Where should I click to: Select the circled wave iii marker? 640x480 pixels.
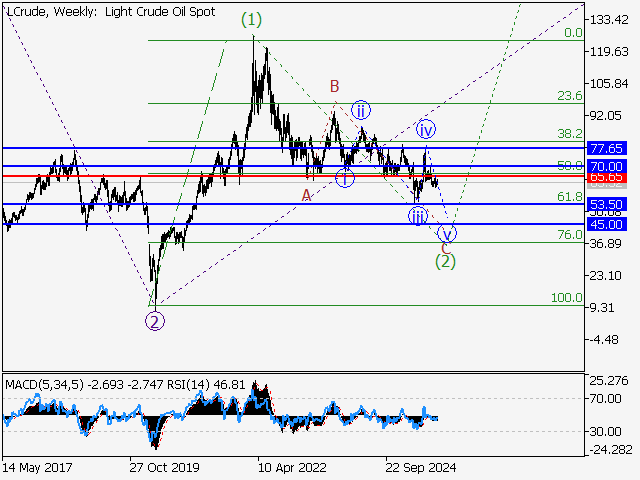pos(417,216)
